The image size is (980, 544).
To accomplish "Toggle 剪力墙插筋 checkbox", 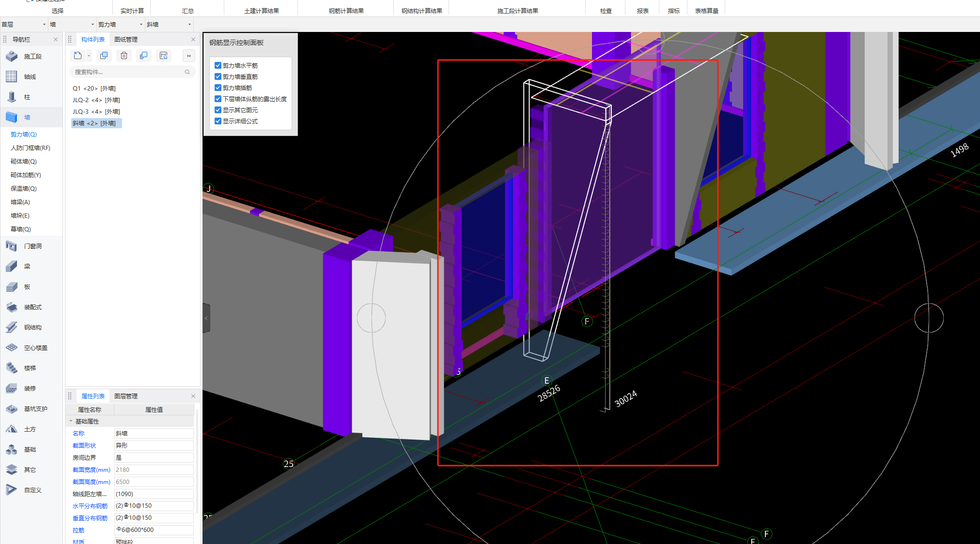I will click(x=218, y=88).
